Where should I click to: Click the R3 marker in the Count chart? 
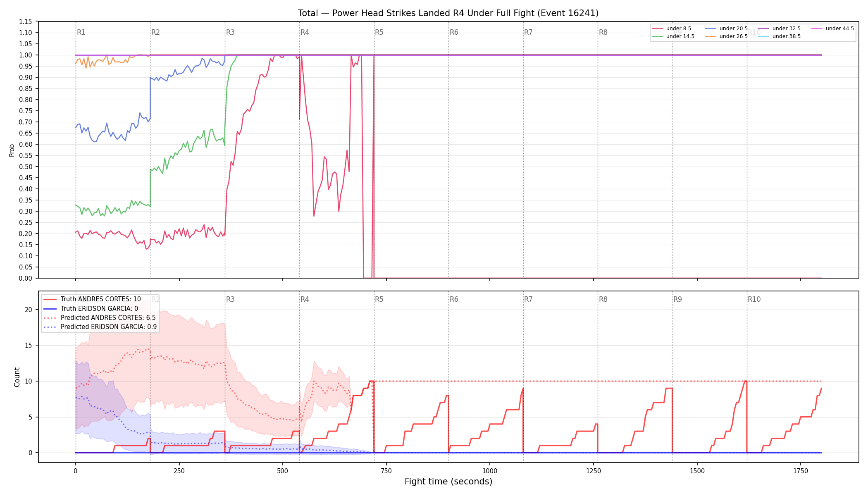pyautogui.click(x=230, y=299)
